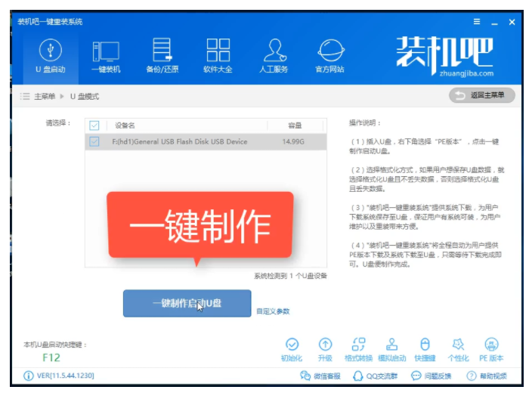Viewport: 532px width, 396px height.
Task: Choose the PE版本 option
Action: [x=491, y=349]
